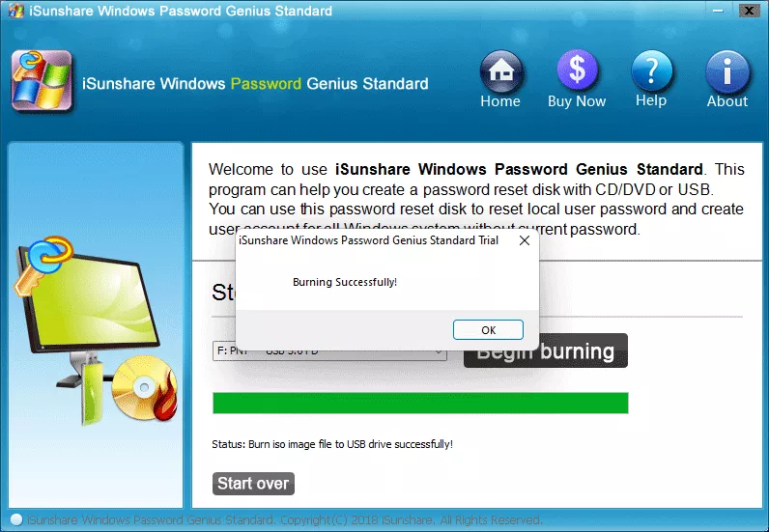The image size is (769, 532).
Task: Open the Home icon in the header
Action: (500, 71)
